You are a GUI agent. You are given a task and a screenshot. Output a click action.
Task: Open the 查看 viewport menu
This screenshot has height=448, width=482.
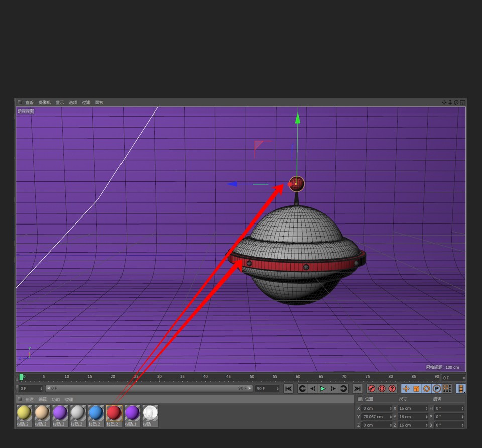click(x=29, y=102)
